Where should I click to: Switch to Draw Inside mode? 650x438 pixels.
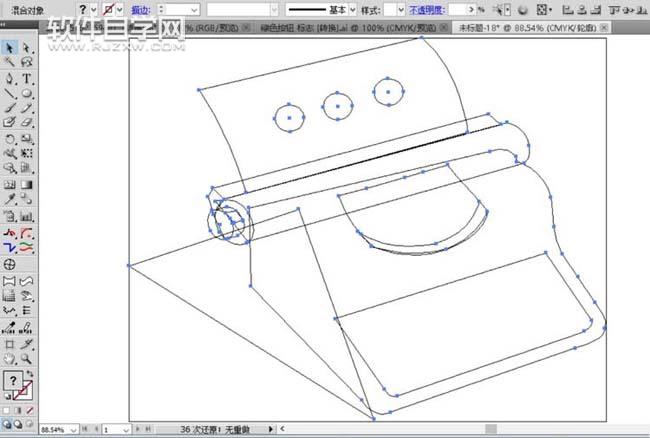click(29, 424)
